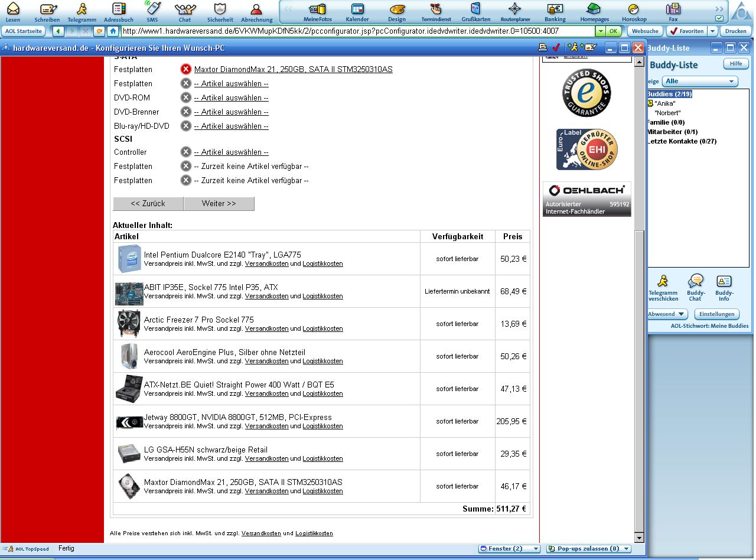Open Buddy-Info in Buddy-Liste
Image resolution: width=756 pixels, height=560 pixels.
pyautogui.click(x=724, y=288)
